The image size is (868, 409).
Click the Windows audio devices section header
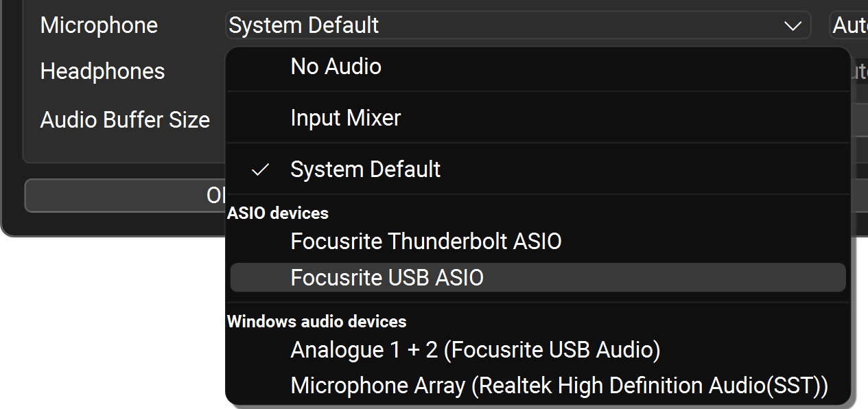316,321
